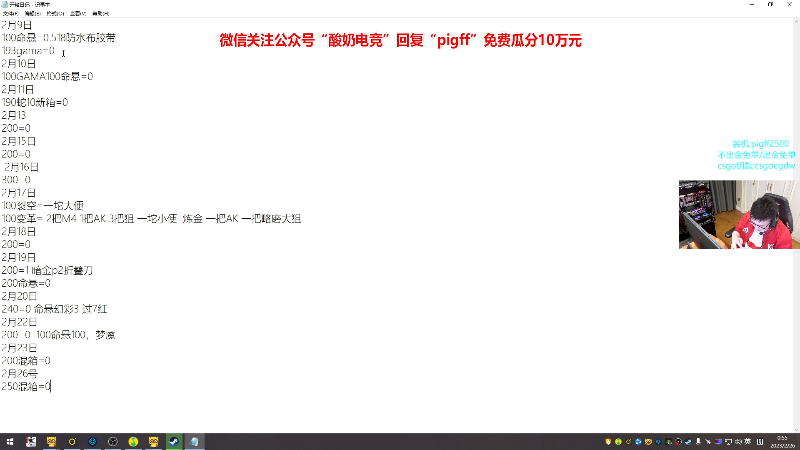Open the Help (帮助) menu
The height and width of the screenshot is (450, 800).
click(101, 13)
